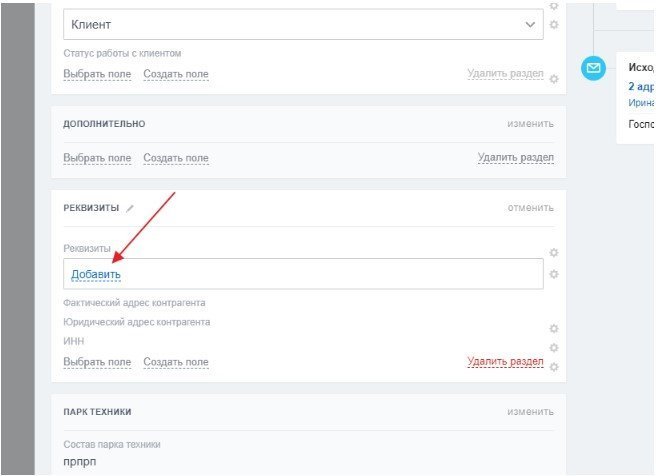656x476 pixels.
Task: Click Создать поле in the Реквизиты section
Action: [176, 362]
